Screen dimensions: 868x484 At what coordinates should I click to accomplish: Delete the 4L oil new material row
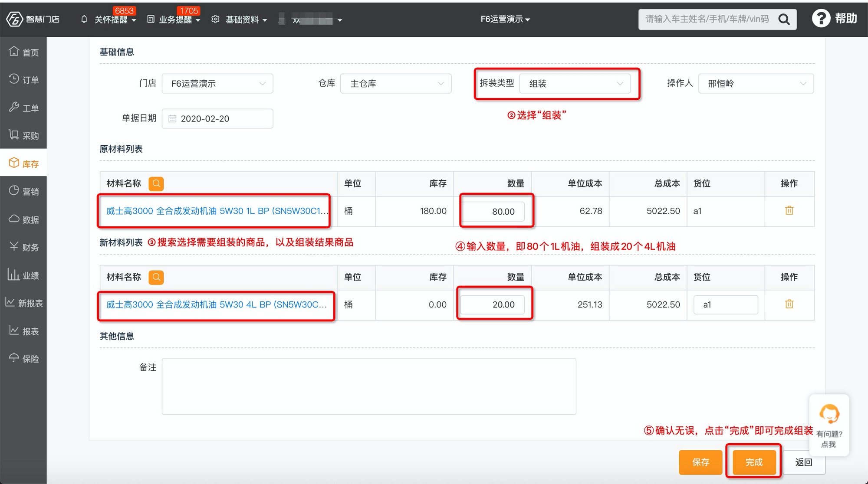point(789,304)
